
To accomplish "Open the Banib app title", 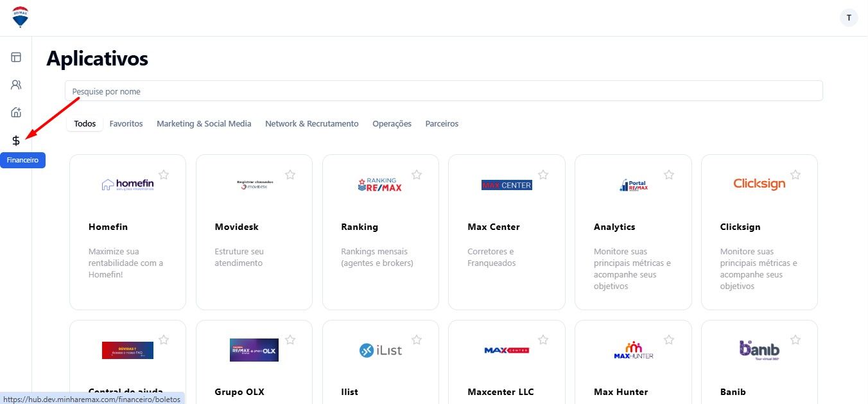I will coord(733,392).
